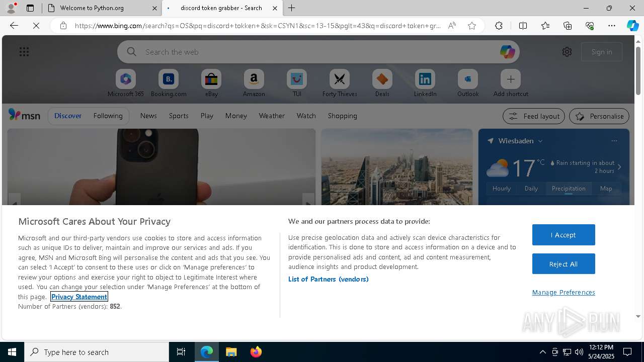Open Sports section
Image resolution: width=644 pixels, height=362 pixels.
tap(179, 116)
